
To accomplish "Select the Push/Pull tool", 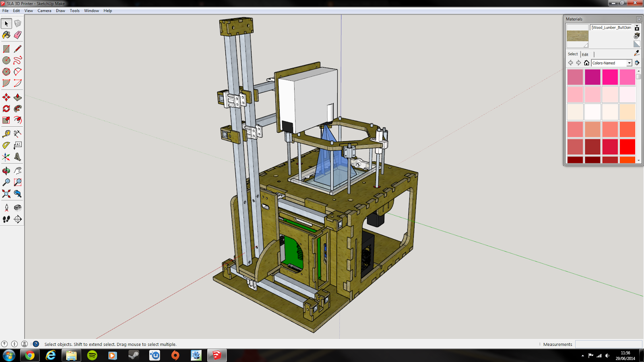I will coord(18,97).
